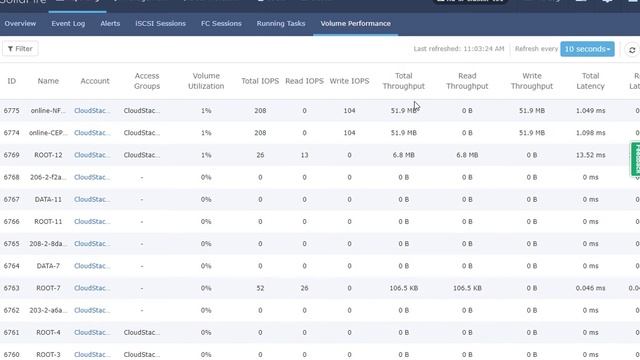Viewport: 640px width, 360px height.
Task: Switch to the Overview tab
Action: 20,24
